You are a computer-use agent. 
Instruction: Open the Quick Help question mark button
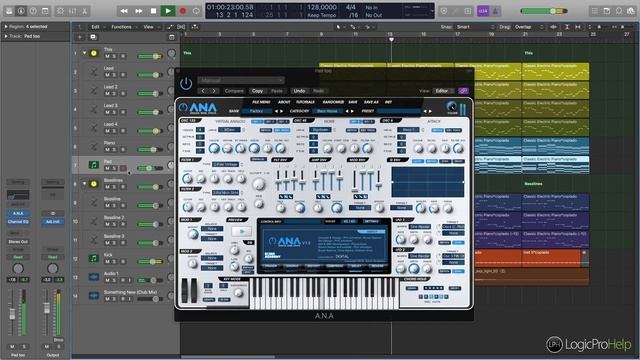tap(33, 11)
